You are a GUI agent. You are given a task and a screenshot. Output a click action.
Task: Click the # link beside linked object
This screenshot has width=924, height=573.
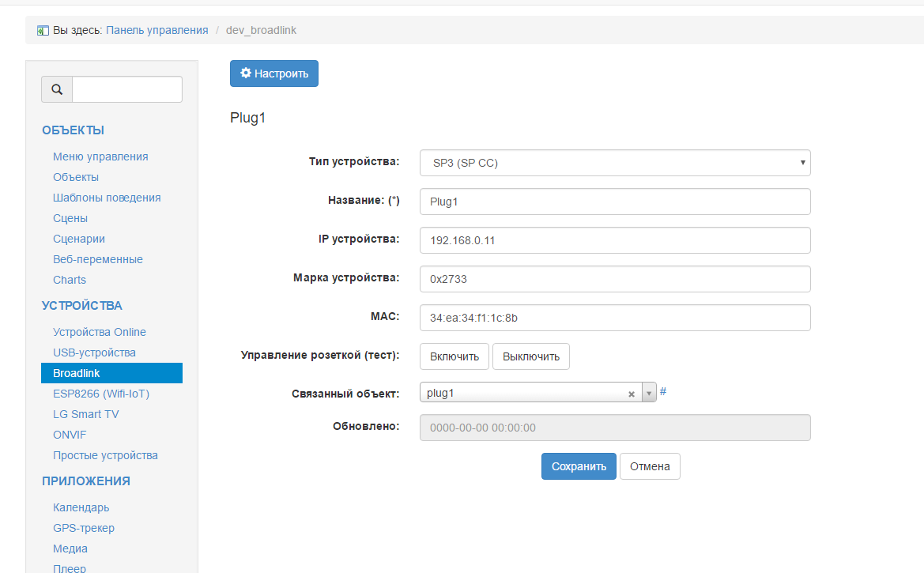click(x=663, y=391)
